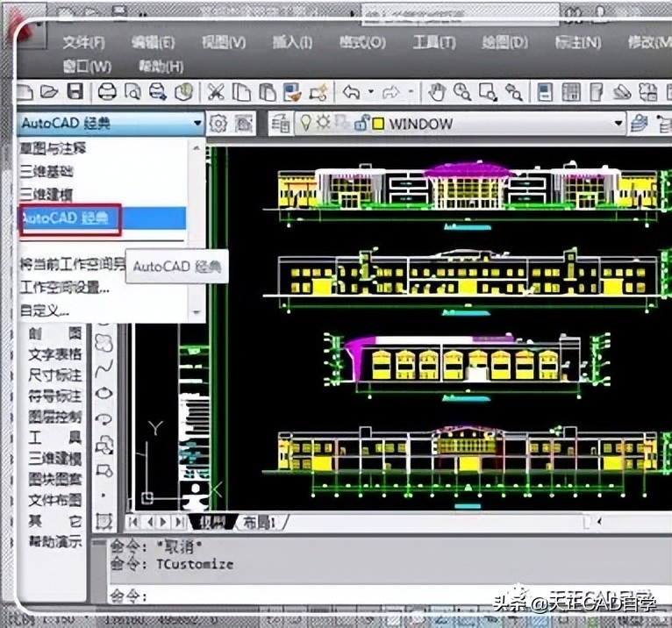Toggle WINDOW layer lock padlock icon
Viewport: 672px width, 628px height.
361,124
